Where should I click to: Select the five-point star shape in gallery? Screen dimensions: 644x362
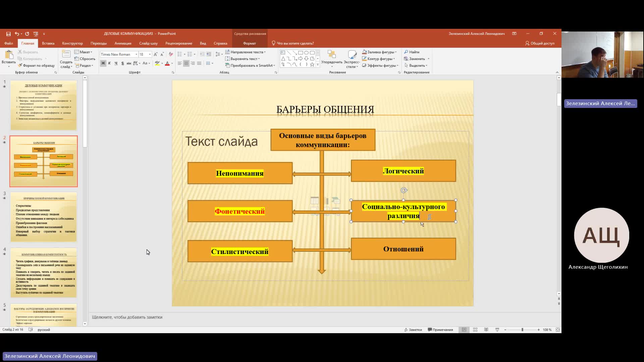(312, 64)
